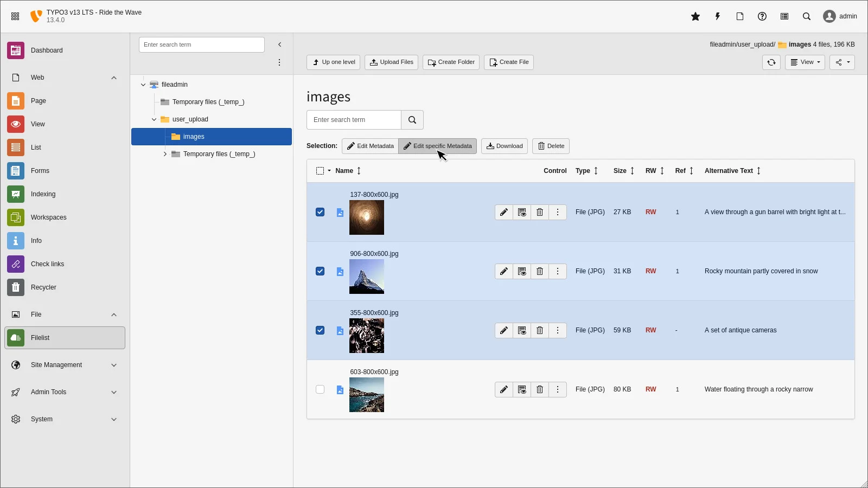Image resolution: width=868 pixels, height=488 pixels.
Task: Click the 137-800x600.jpg image thumbnail
Action: point(366,217)
